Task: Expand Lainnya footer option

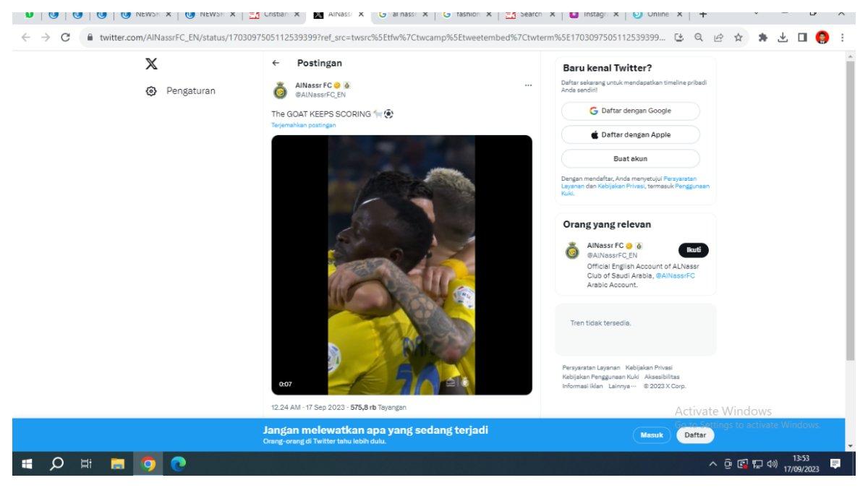Action: 622,385
